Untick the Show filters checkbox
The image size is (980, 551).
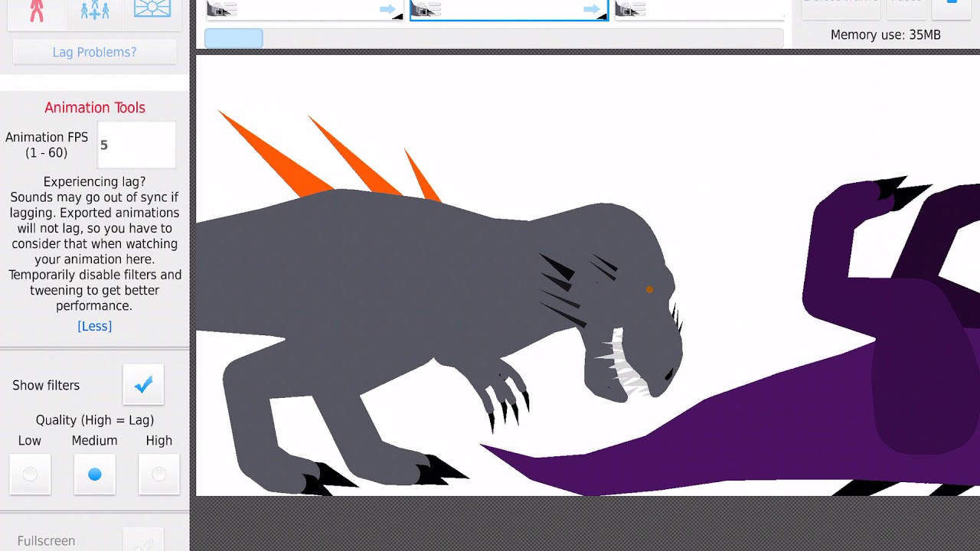[143, 385]
